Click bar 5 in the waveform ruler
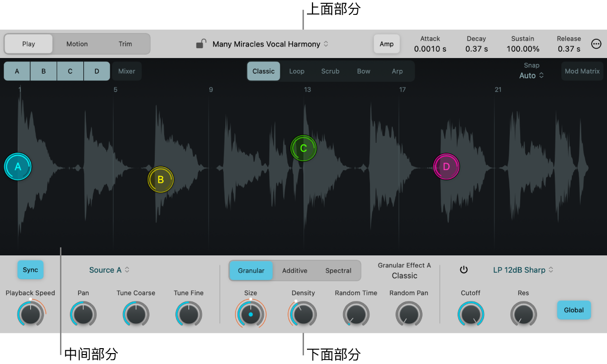This screenshot has height=364, width=607. coord(116,90)
